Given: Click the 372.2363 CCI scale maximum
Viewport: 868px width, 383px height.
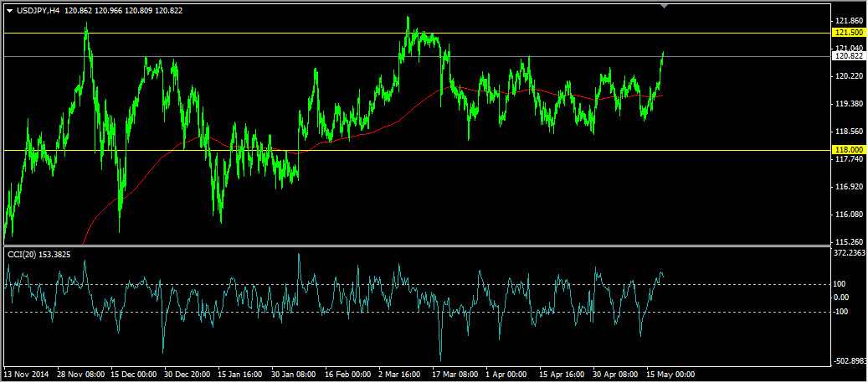Looking at the screenshot, I should click(x=850, y=253).
